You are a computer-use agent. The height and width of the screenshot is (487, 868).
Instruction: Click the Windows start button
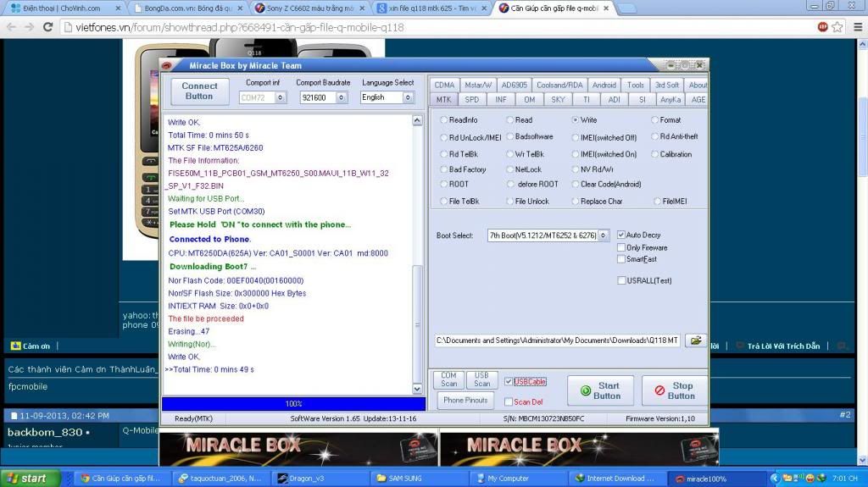pyautogui.click(x=31, y=479)
